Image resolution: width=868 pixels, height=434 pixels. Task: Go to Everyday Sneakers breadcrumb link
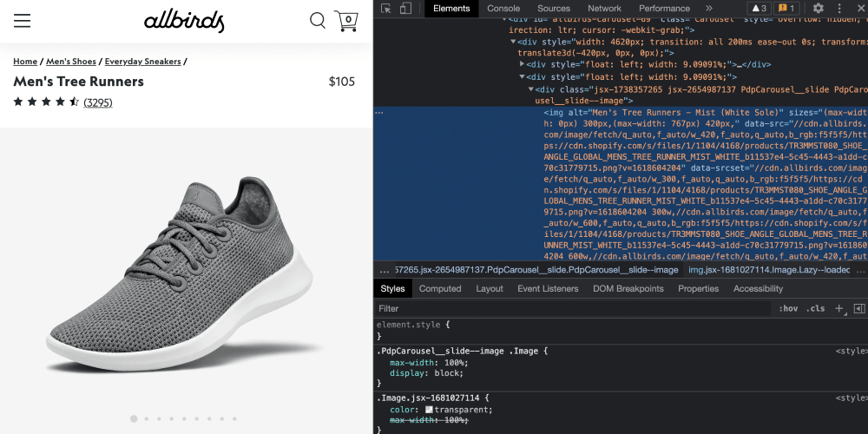(x=143, y=62)
